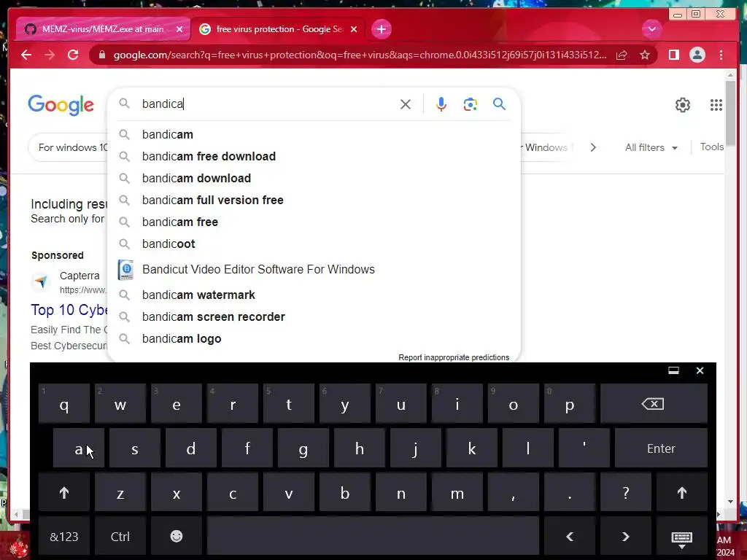Open the Tools button
Viewport: 747px width, 560px height.
coord(712,147)
